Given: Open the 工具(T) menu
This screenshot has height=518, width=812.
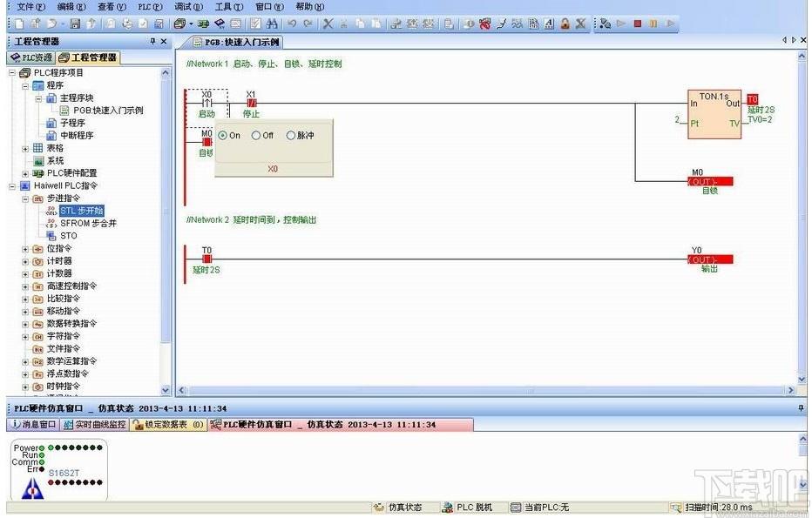Looking at the screenshot, I should click(229, 7).
